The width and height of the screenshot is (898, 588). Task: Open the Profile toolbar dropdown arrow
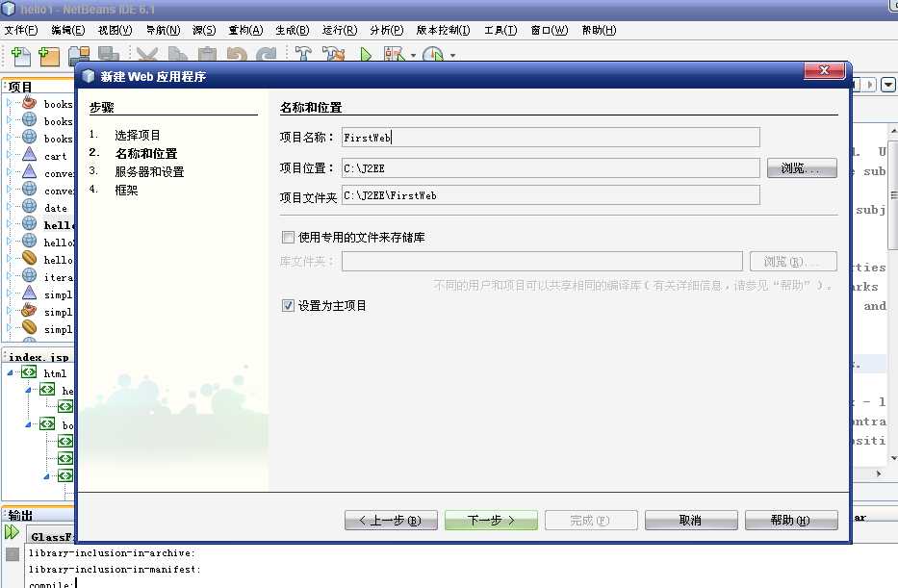click(453, 56)
